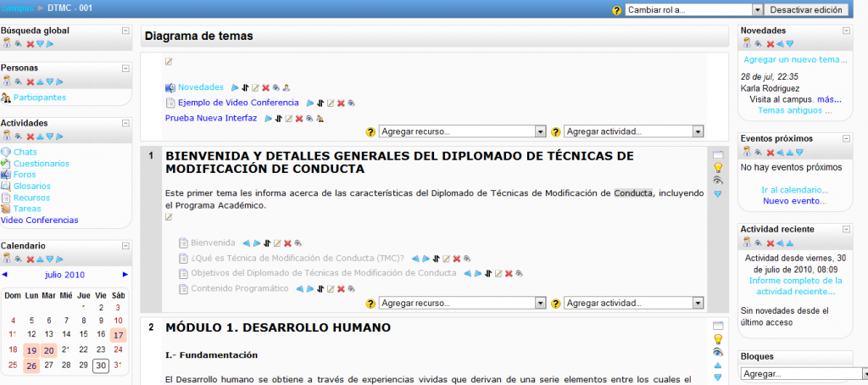Viewport: 868px width, 385px height.
Task: Click the edit icon for Ejemplo de Video Conferencia
Action: 331,103
